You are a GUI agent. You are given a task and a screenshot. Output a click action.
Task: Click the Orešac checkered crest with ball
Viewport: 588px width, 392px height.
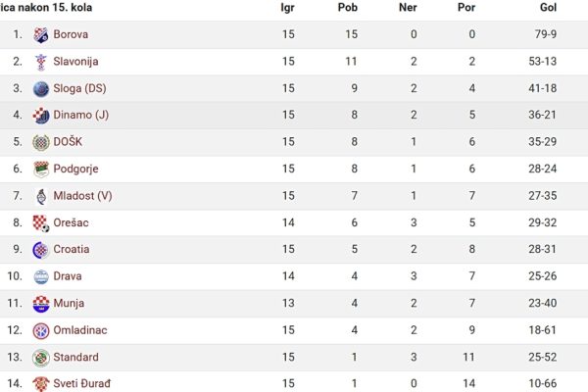pos(41,223)
